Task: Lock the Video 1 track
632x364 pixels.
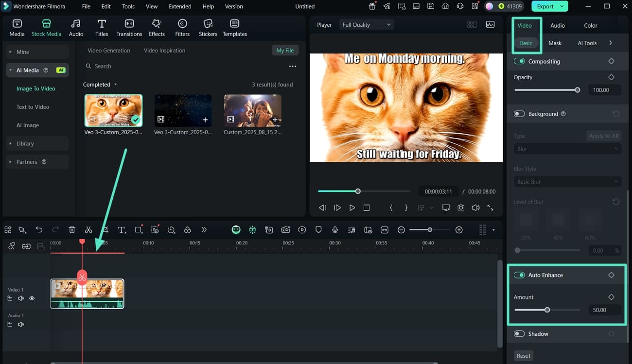Action: click(10, 298)
